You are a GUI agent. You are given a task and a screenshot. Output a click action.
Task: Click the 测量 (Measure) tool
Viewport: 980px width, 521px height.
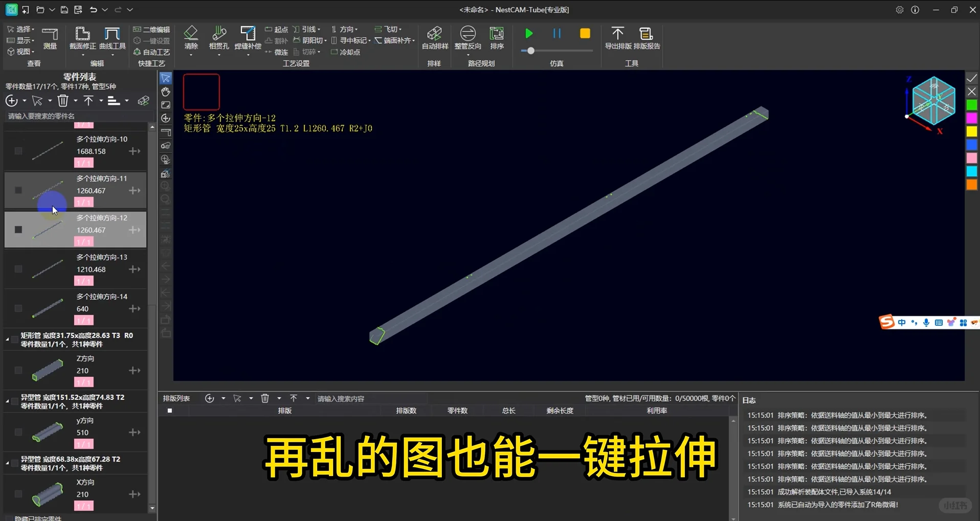click(x=50, y=38)
